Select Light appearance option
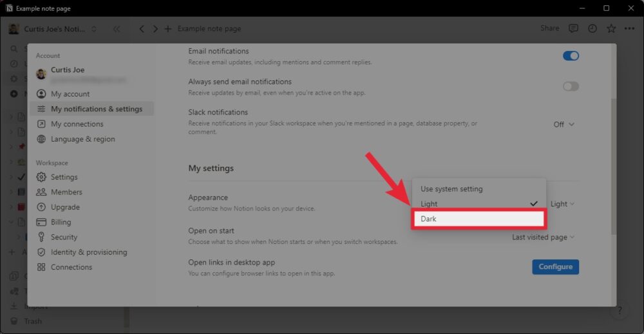Image resolution: width=644 pixels, height=334 pixels. point(478,204)
